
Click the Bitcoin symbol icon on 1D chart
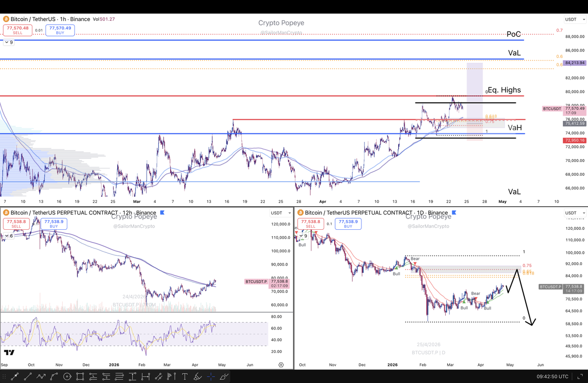pyautogui.click(x=300, y=213)
